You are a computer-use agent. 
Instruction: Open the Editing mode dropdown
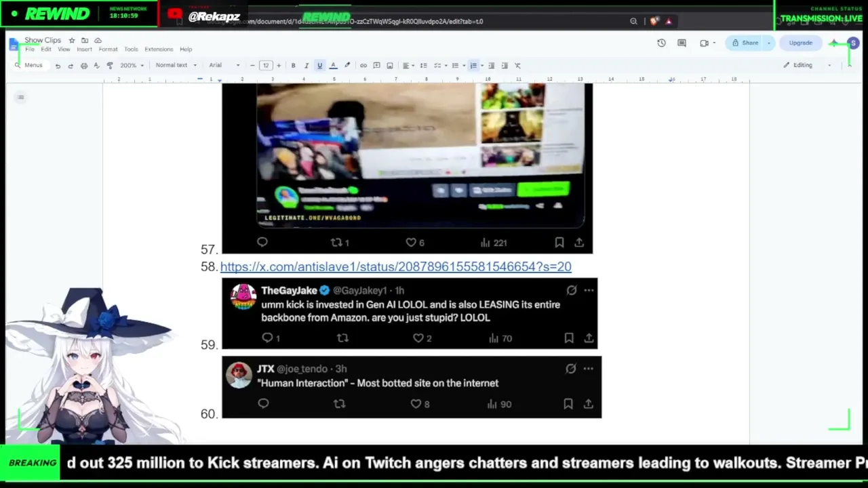click(807, 66)
